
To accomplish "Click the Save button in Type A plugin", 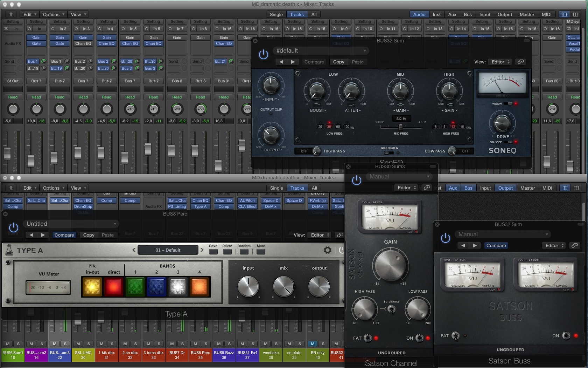I will 213,251.
